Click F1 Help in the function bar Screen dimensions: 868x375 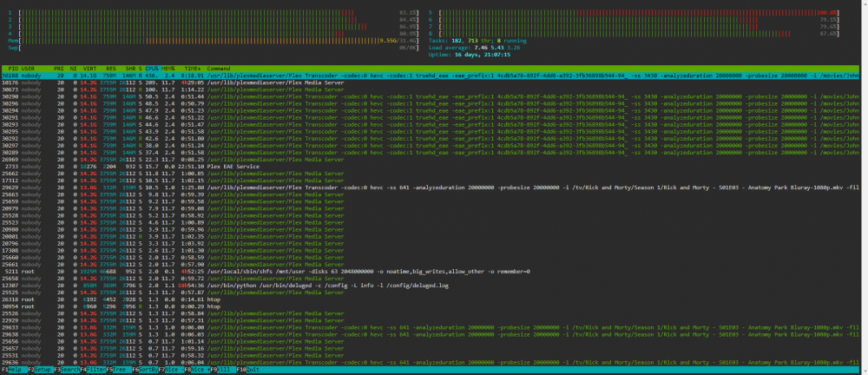(13, 370)
